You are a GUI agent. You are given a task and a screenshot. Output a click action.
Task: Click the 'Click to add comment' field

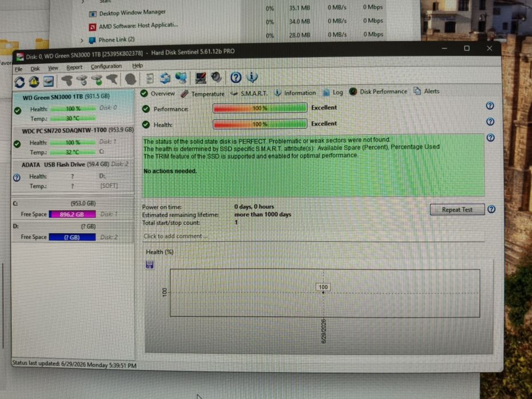point(313,236)
